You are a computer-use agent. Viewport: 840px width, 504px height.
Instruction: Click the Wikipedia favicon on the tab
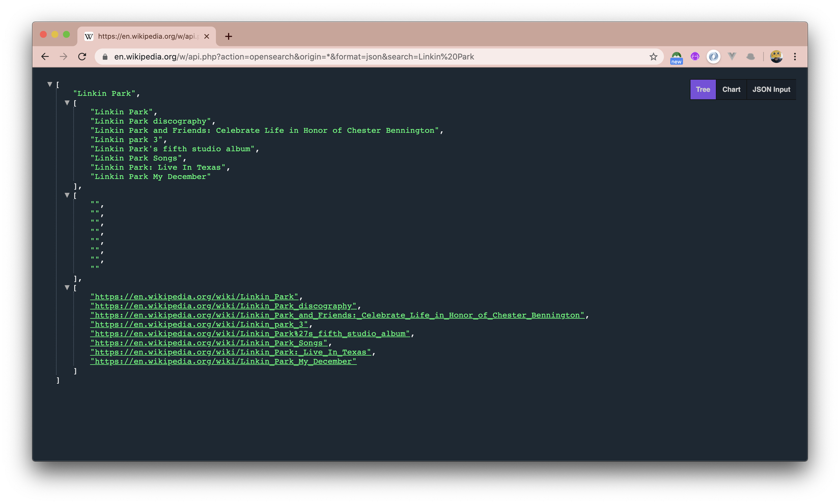click(x=89, y=36)
